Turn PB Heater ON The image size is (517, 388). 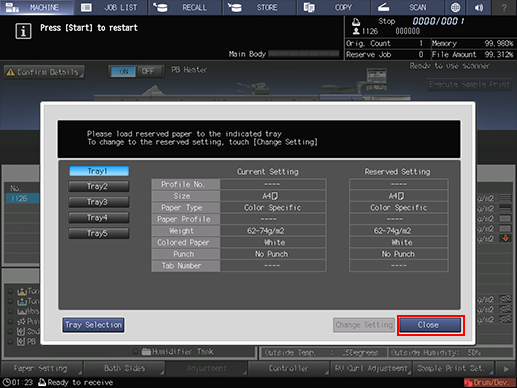(123, 71)
